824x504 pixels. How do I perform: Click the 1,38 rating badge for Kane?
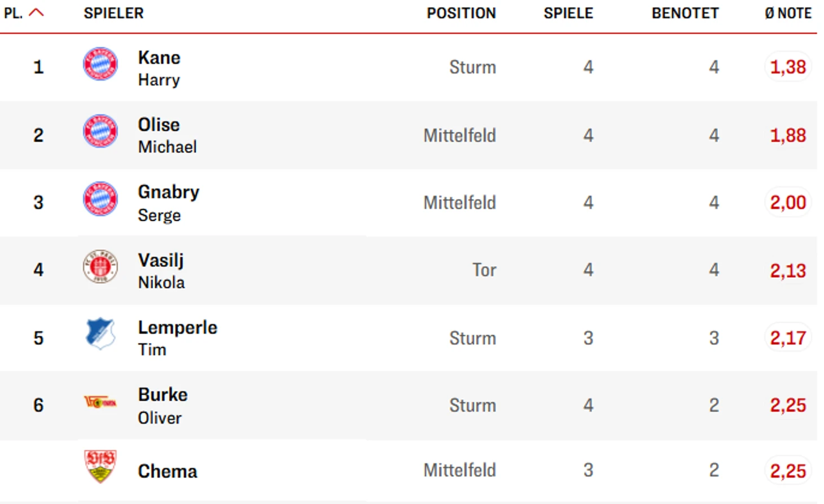coord(788,67)
